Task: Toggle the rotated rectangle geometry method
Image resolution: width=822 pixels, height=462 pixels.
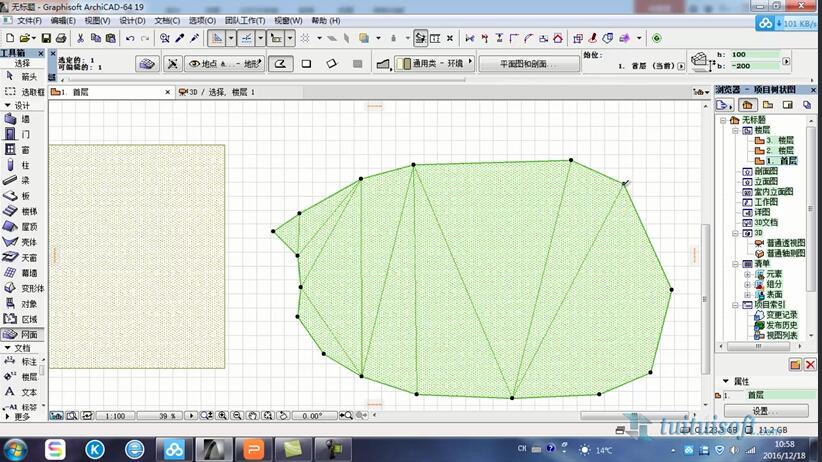Action: point(332,64)
